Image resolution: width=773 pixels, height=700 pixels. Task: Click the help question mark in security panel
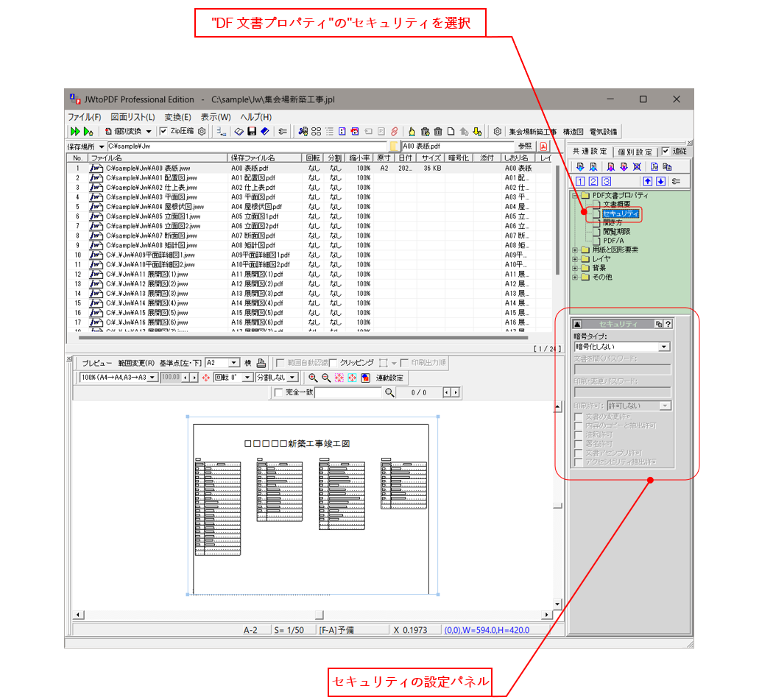[668, 324]
